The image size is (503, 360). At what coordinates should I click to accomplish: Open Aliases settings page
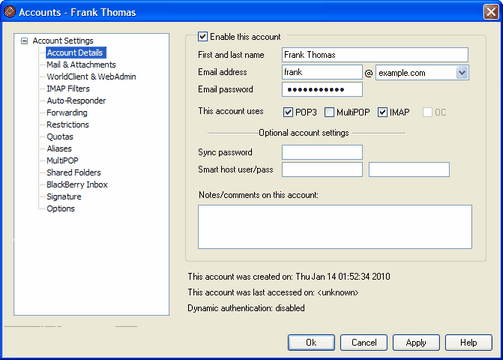pyautogui.click(x=59, y=149)
